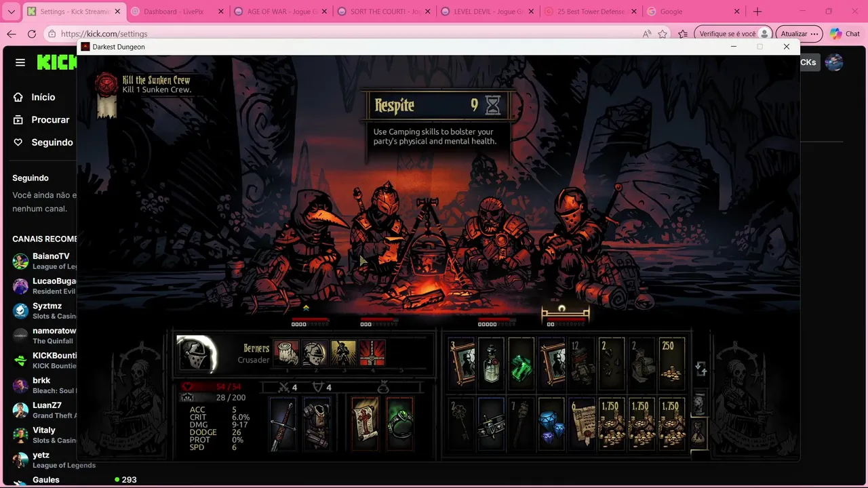Open Kick hamburger menu

tap(20, 62)
